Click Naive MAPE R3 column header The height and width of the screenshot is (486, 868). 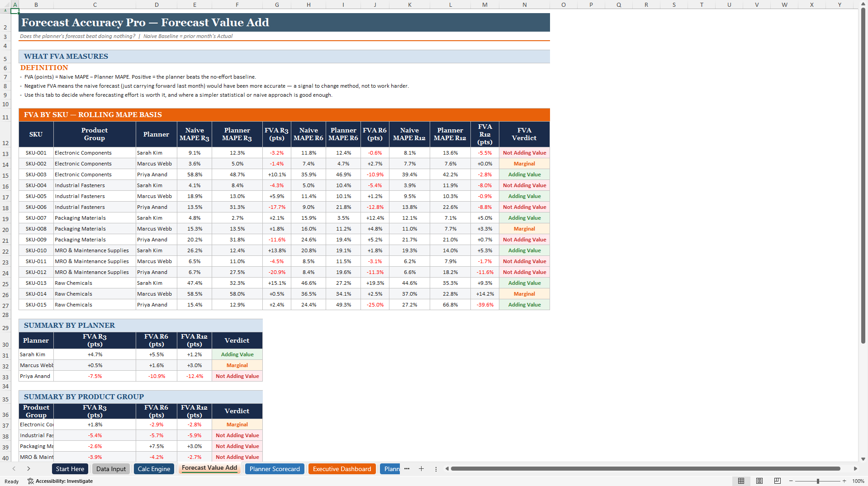click(x=194, y=134)
